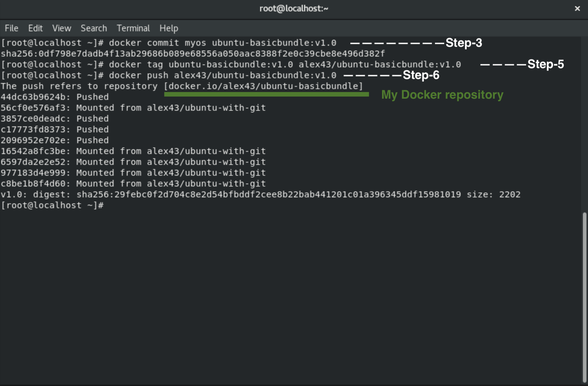Click the 44dc63b9624b Pushed line

54,97
